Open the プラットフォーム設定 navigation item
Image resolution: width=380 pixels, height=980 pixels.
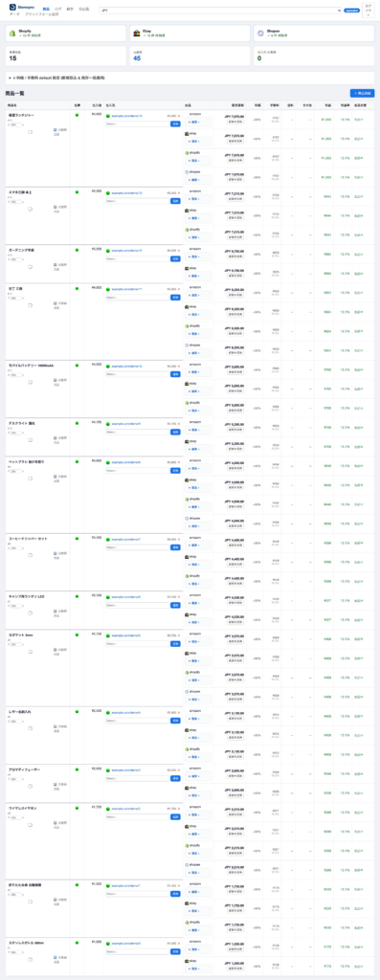[x=42, y=13]
